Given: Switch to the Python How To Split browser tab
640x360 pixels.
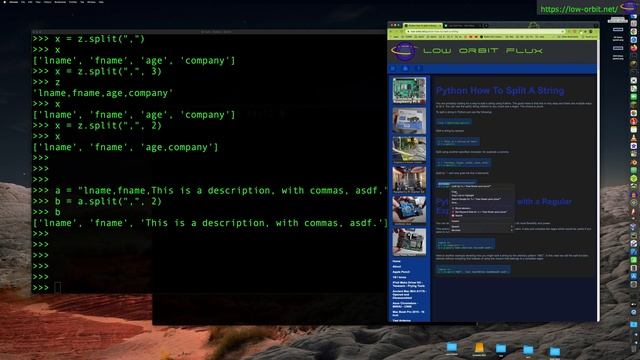Looking at the screenshot, I should pos(422,26).
